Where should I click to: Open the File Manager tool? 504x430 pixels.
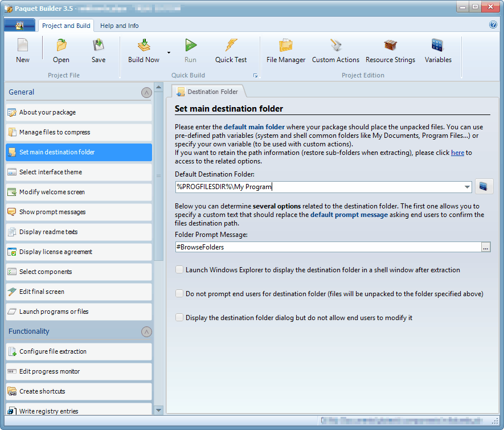click(x=285, y=50)
